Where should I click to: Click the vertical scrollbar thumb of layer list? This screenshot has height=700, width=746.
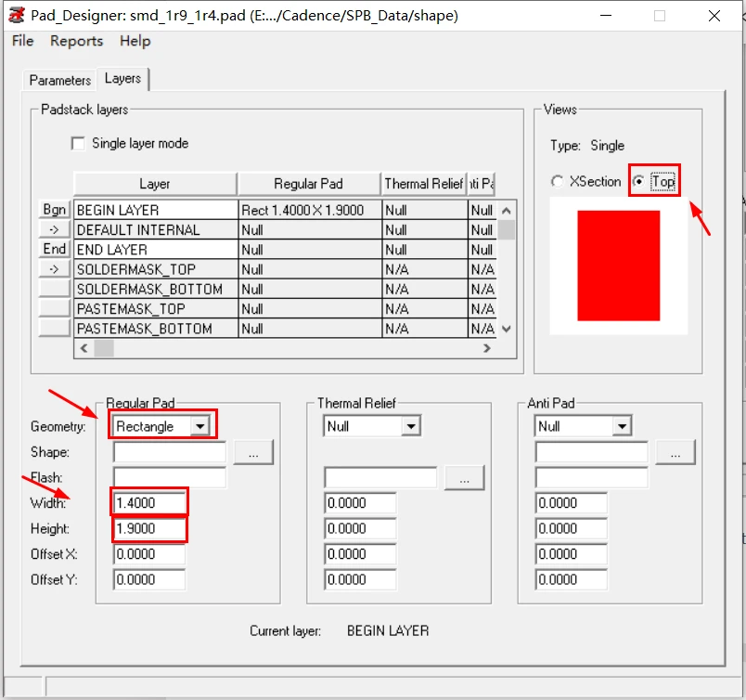point(507,230)
